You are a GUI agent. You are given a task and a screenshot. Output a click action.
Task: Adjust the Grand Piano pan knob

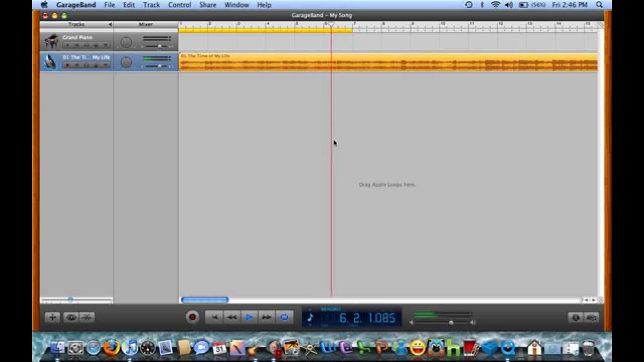[x=126, y=43]
